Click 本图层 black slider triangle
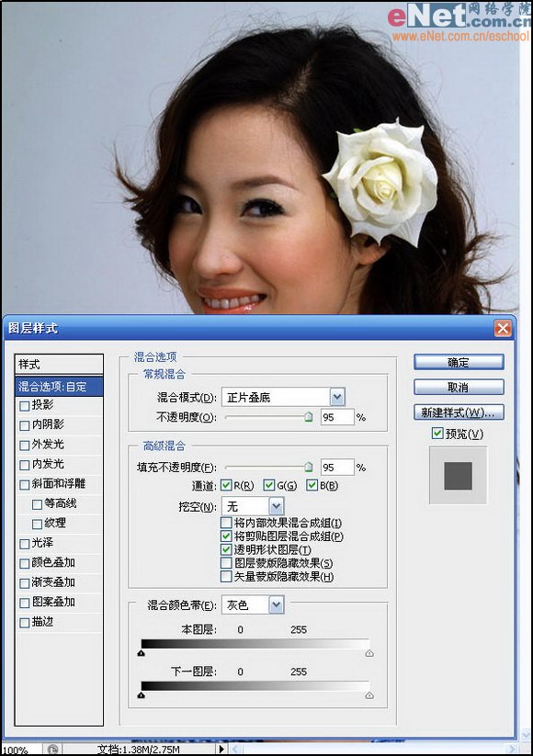533x756 pixels. pos(142,653)
